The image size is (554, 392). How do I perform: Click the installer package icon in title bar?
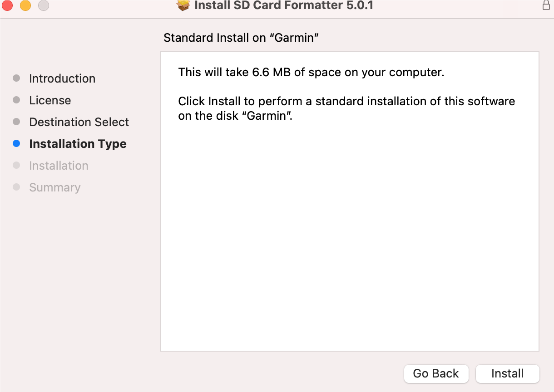[x=183, y=6]
